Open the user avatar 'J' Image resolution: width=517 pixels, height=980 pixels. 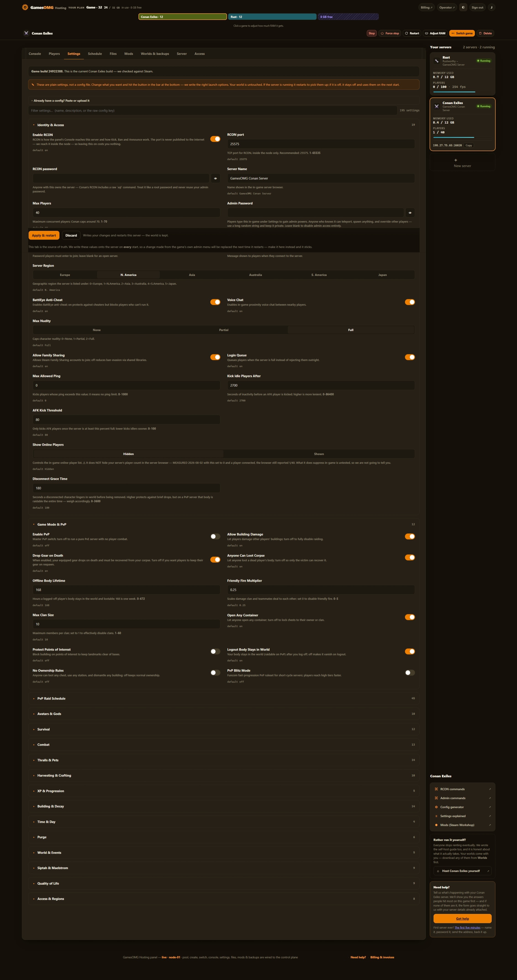coord(491,7)
